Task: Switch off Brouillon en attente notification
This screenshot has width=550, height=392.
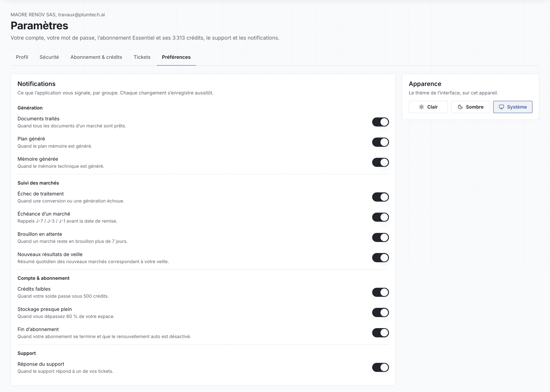Action: pos(380,237)
